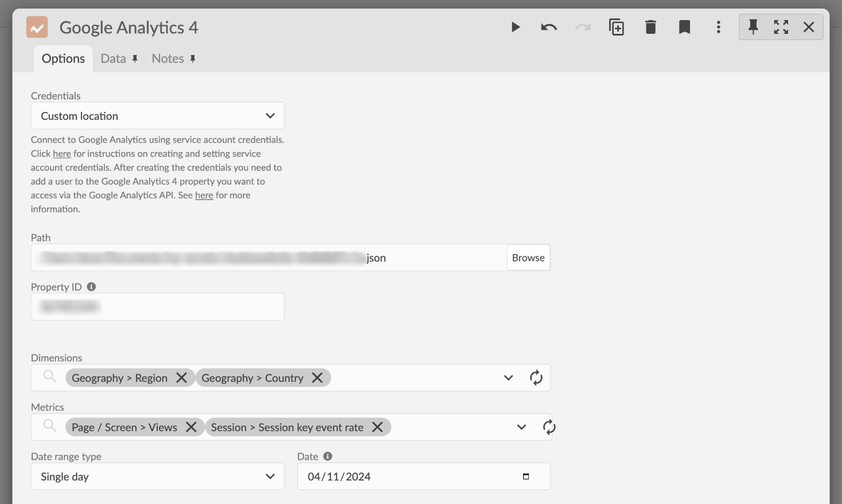Click the Google Analytics 4 node icon
Viewport: 842px width, 504px height.
point(37,27)
